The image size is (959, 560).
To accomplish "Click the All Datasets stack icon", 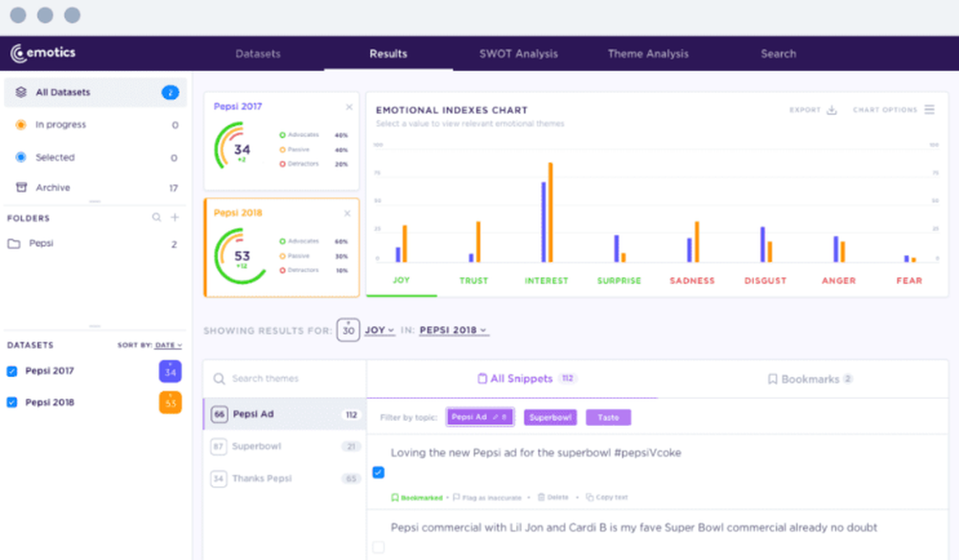I will 21,92.
